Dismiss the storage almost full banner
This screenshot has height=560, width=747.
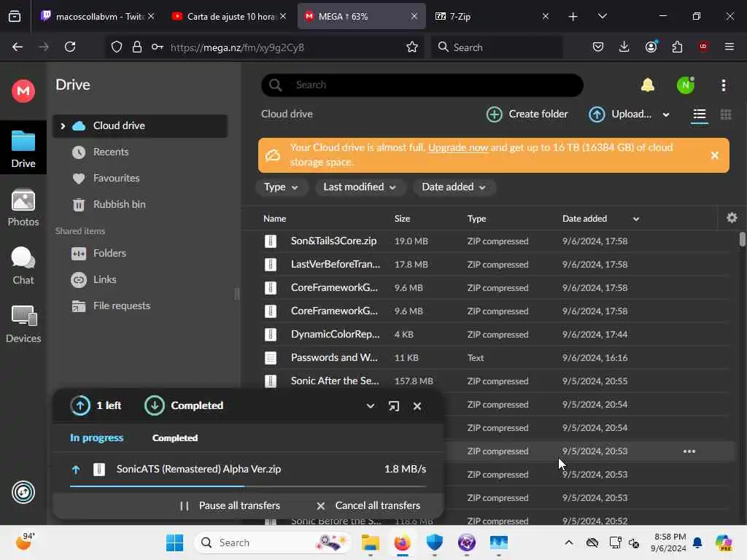click(x=714, y=155)
